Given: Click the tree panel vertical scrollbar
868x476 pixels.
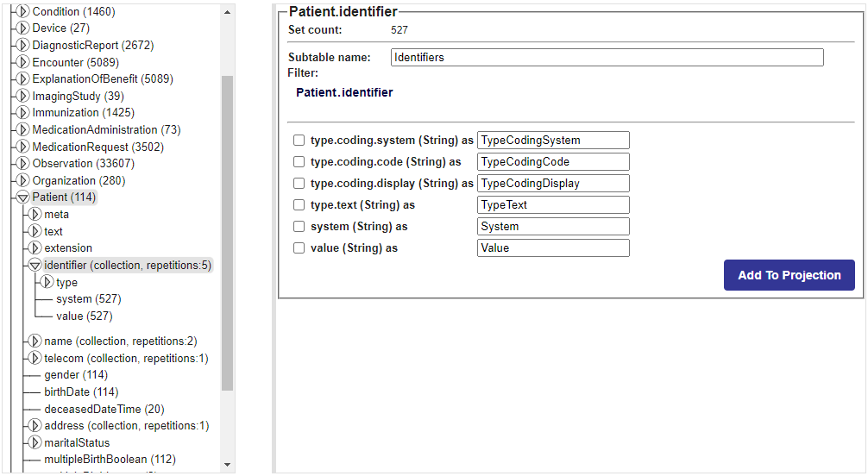Looking at the screenshot, I should pos(227,233).
